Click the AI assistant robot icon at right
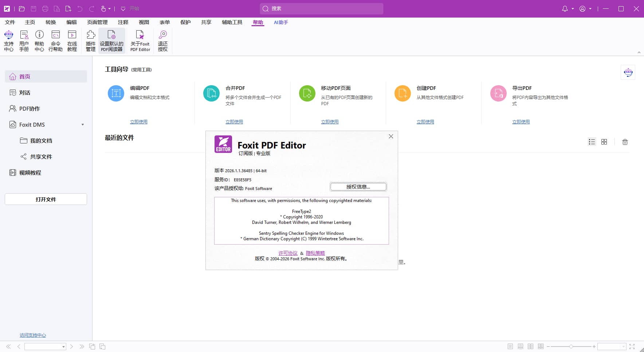 (628, 72)
